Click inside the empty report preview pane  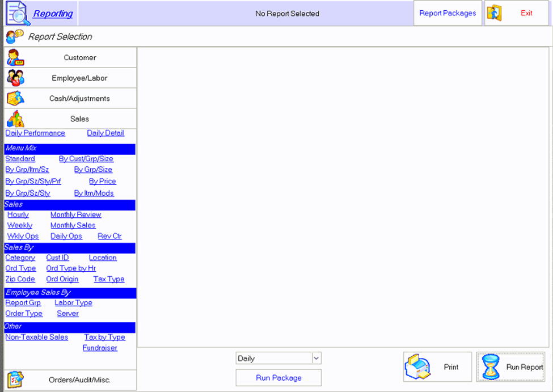point(343,197)
